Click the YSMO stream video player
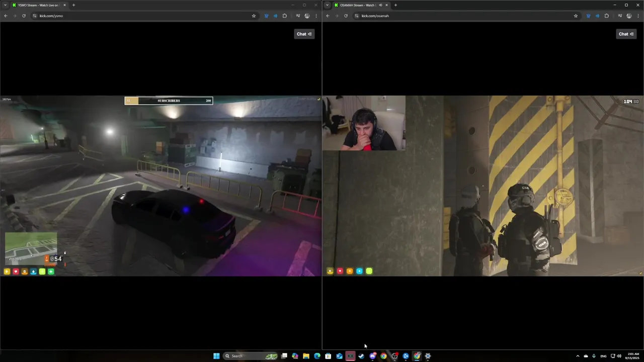644x362 pixels. [x=160, y=186]
